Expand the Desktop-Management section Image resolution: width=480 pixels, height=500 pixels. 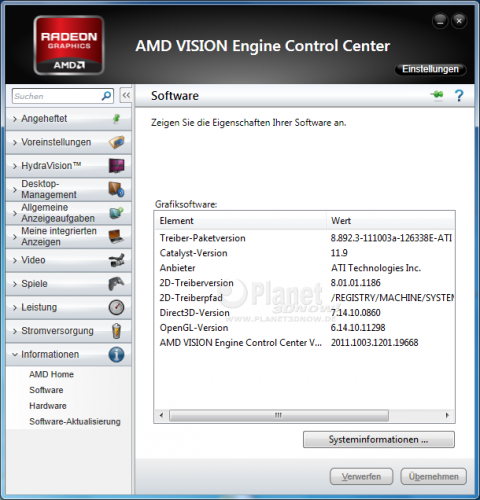pyautogui.click(x=69, y=189)
